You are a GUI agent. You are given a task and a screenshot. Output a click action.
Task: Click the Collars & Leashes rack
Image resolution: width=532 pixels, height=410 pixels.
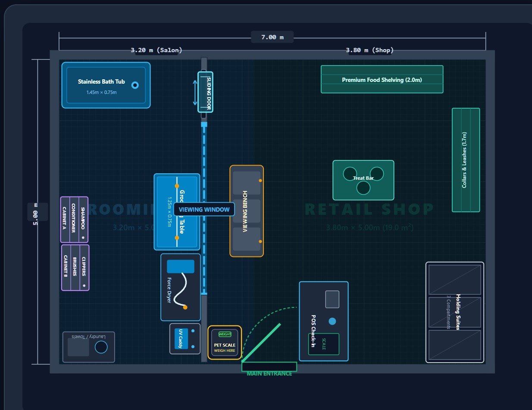(x=466, y=160)
